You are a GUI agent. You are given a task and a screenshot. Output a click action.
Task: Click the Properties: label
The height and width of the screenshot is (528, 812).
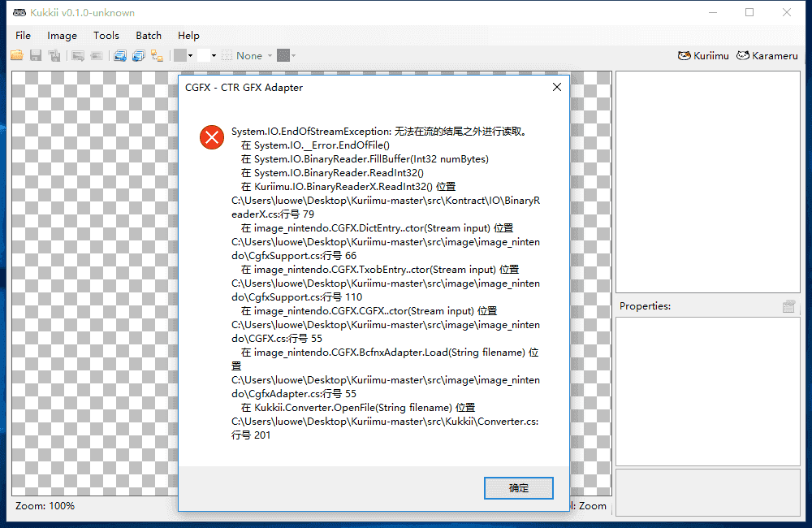pyautogui.click(x=645, y=306)
